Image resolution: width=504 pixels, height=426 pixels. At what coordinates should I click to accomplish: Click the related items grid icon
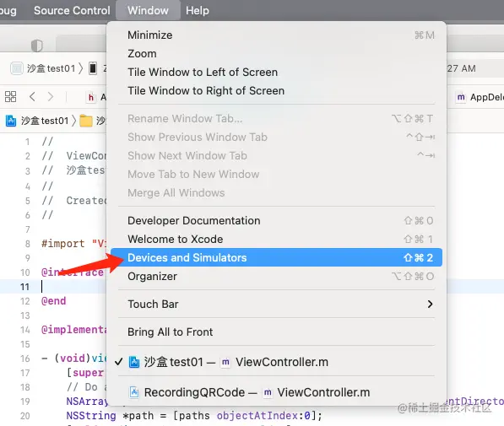click(x=10, y=96)
